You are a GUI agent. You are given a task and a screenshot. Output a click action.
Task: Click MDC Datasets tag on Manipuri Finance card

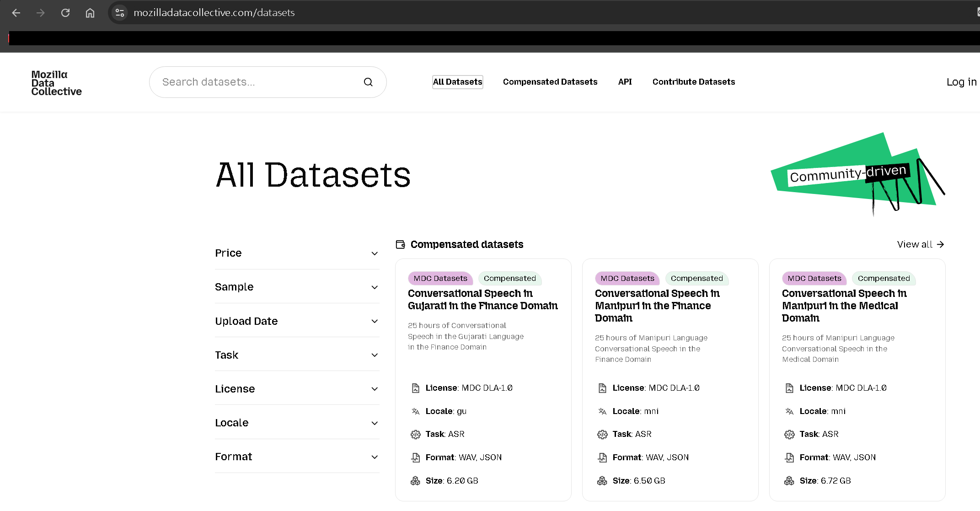(627, 278)
